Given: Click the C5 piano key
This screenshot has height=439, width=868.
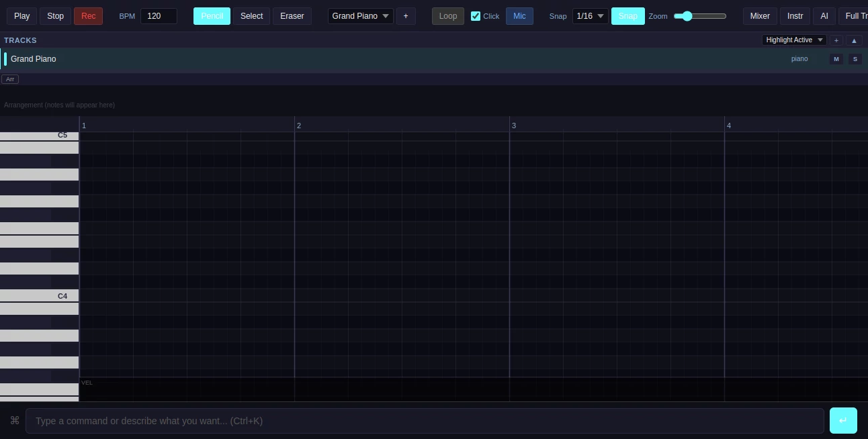Looking at the screenshot, I should tap(39, 136).
